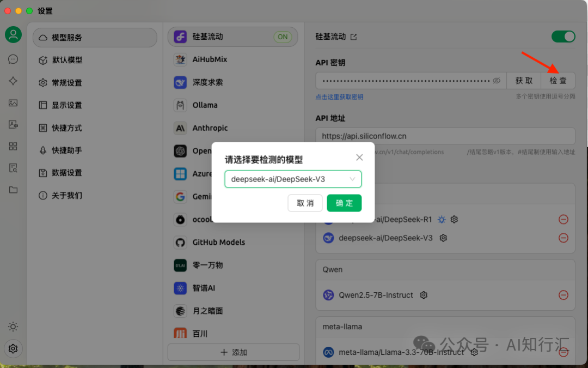Screen dimensions: 588x368
Task: Select 显示设置 settings menu
Action: coord(95,105)
